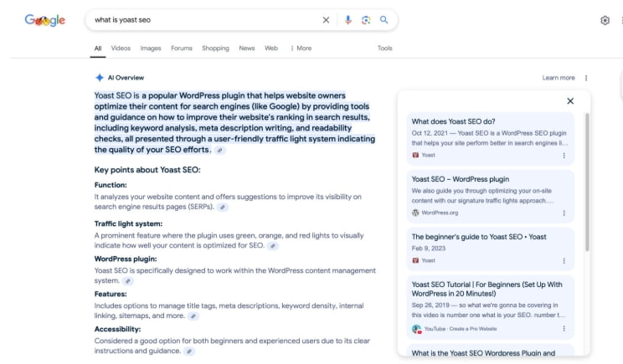Click the Learn more link

559,78
